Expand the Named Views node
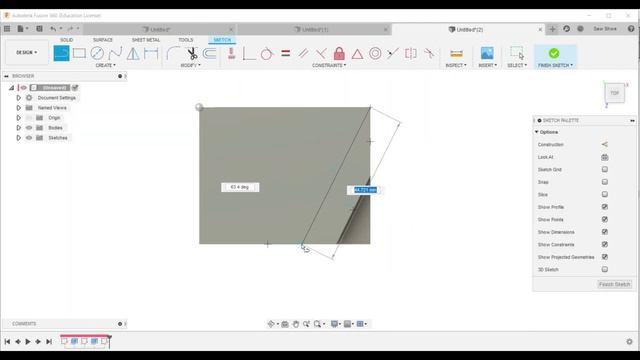The image size is (640, 360). [18, 108]
